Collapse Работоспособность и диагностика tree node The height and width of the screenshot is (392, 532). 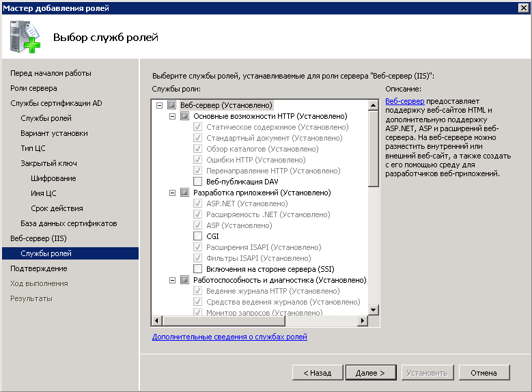pyautogui.click(x=172, y=280)
